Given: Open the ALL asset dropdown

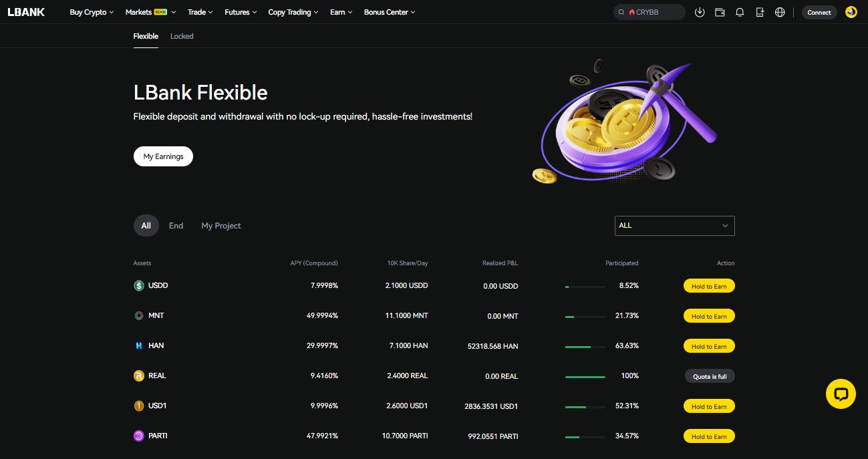Looking at the screenshot, I should (674, 225).
